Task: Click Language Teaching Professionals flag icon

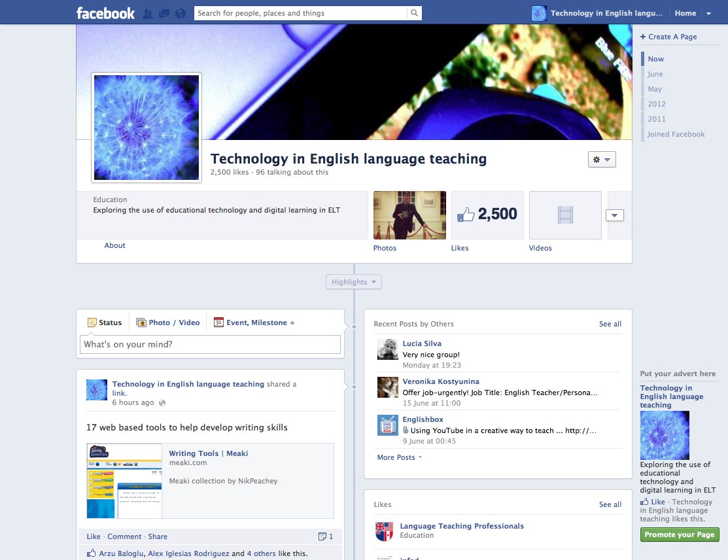Action: coord(385,532)
